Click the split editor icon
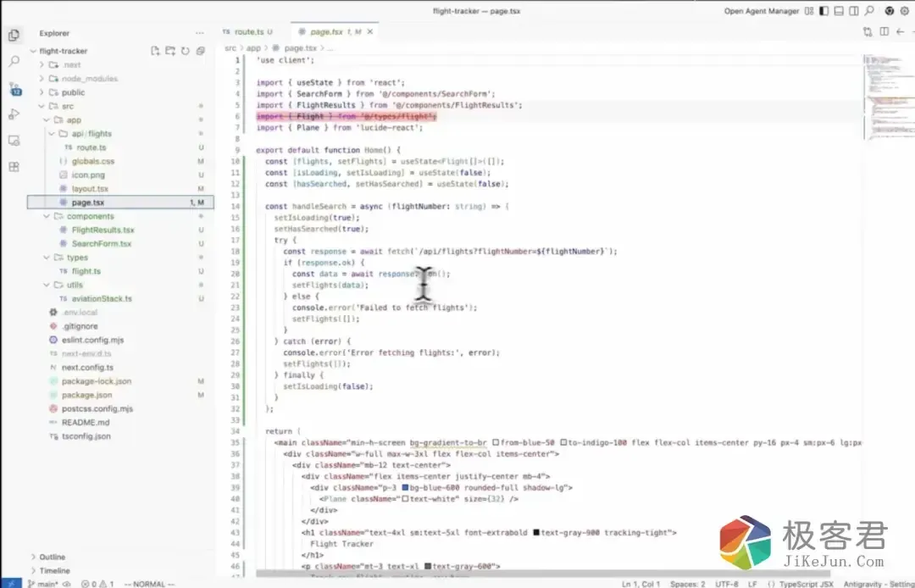 pyautogui.click(x=883, y=31)
